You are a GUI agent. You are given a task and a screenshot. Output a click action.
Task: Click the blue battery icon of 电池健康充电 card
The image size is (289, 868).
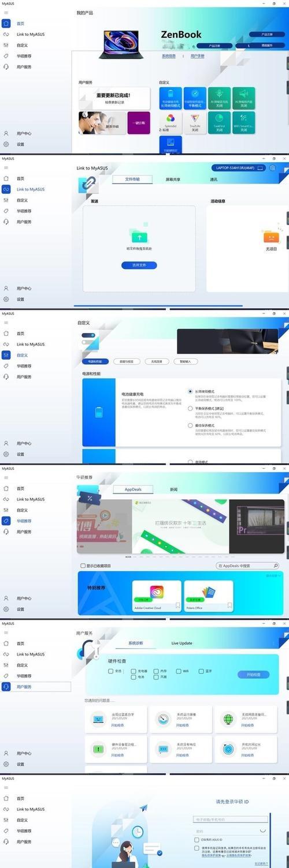tap(98, 413)
